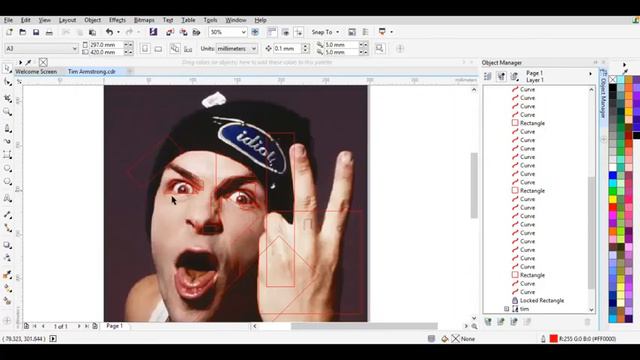Image resolution: width=640 pixels, height=360 pixels.
Task: Open the Layout menu
Action: pyautogui.click(x=67, y=20)
